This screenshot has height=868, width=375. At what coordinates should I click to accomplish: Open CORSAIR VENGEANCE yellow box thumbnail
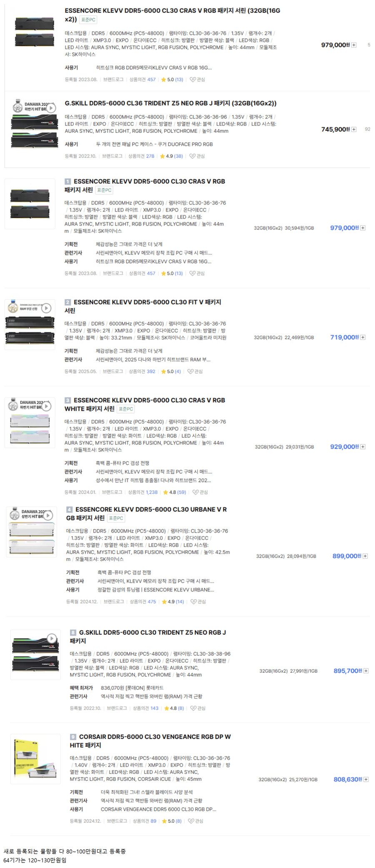point(35,759)
